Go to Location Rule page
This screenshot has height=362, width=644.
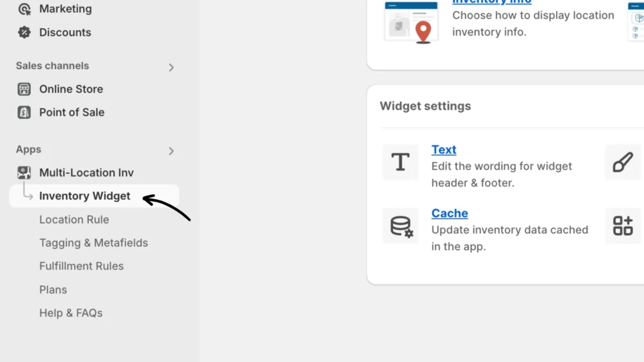pos(74,219)
